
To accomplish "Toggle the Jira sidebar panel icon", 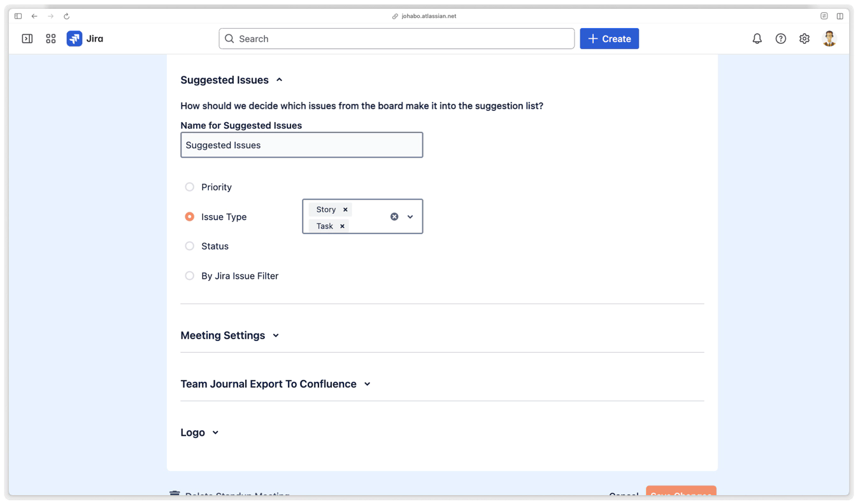I will (27, 39).
